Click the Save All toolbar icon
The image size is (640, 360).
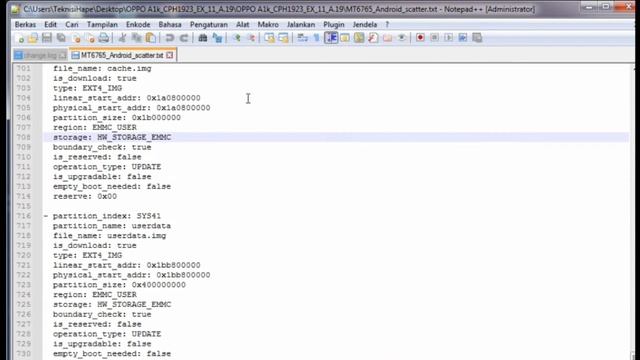coord(61,38)
